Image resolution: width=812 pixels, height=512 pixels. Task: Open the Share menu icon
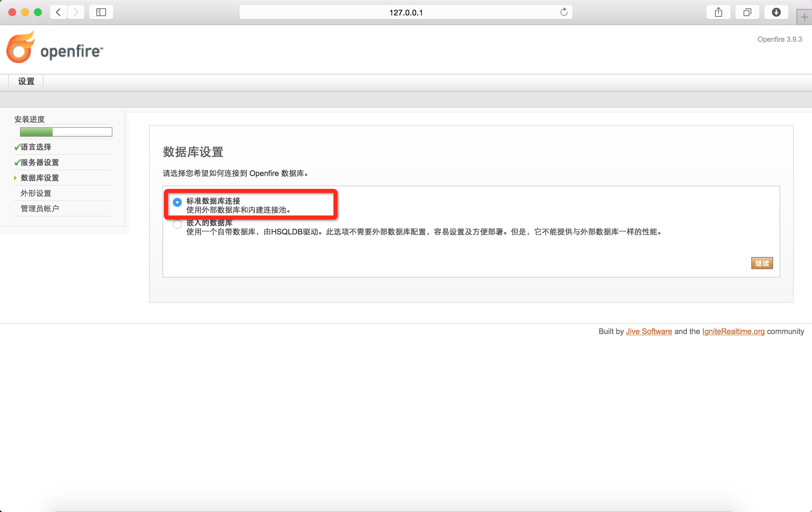pyautogui.click(x=718, y=13)
